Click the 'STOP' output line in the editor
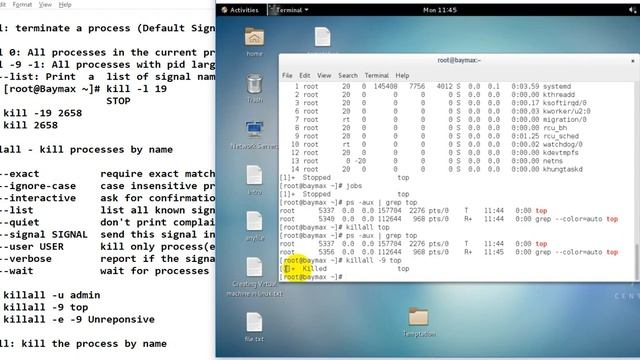 click(x=118, y=101)
